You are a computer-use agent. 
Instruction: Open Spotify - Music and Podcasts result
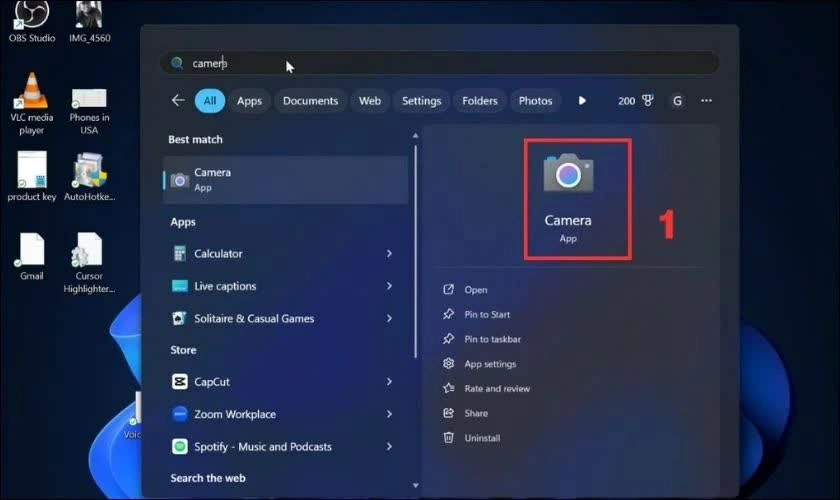point(286,446)
